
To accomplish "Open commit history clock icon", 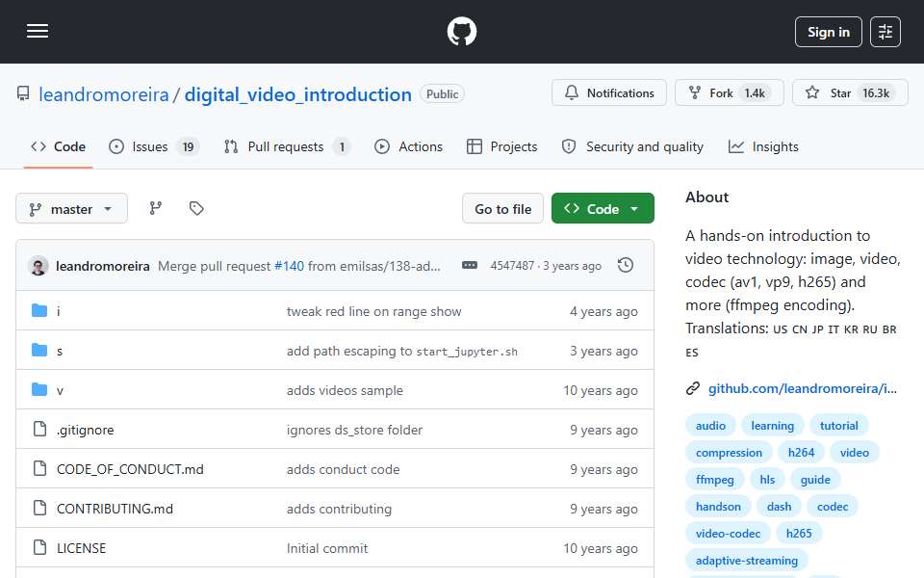I will [626, 266].
